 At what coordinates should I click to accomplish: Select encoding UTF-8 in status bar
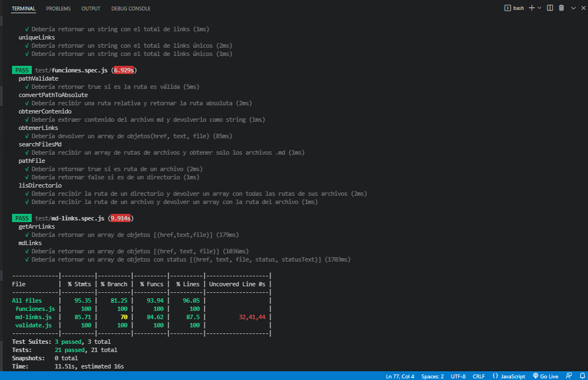point(458,376)
